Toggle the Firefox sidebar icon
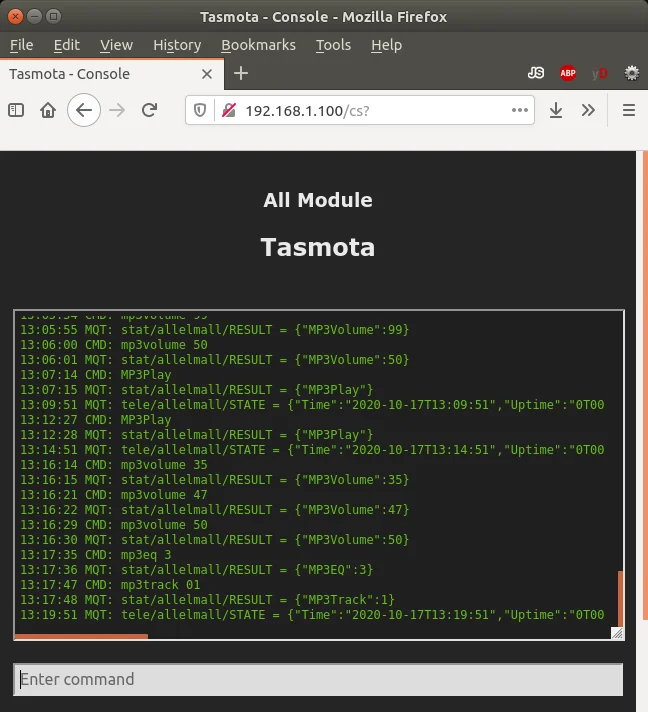This screenshot has height=712, width=648. tap(16, 110)
